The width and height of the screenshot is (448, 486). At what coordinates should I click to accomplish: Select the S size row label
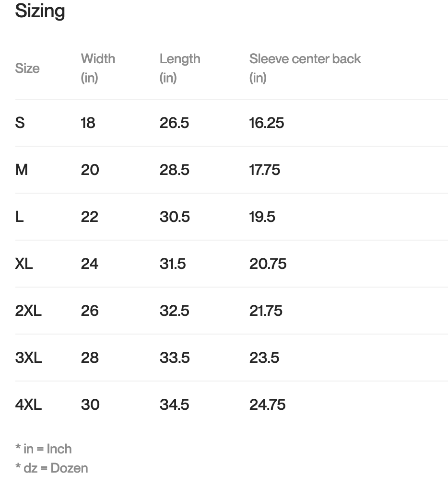(20, 123)
